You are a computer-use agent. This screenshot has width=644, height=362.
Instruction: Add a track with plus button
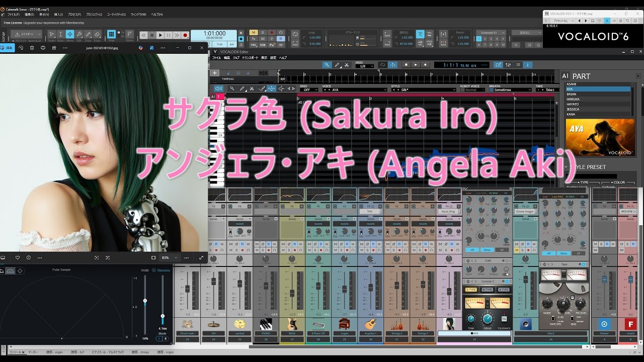[214, 73]
